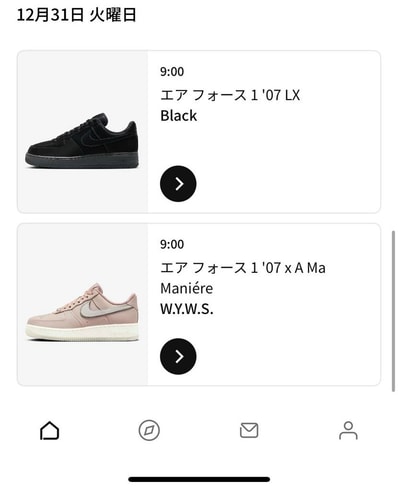The height and width of the screenshot is (490, 398).
Task: Tap the home indicator bar at bottom
Action: 199,479
